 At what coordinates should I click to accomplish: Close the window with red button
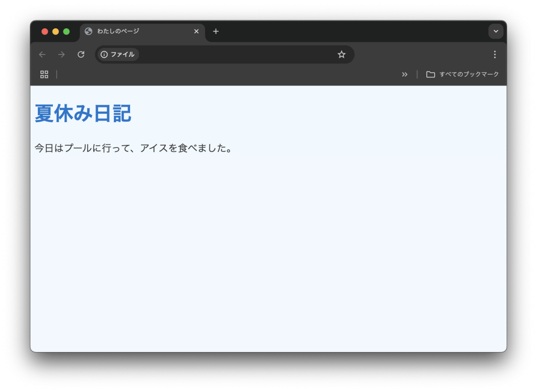(x=45, y=31)
